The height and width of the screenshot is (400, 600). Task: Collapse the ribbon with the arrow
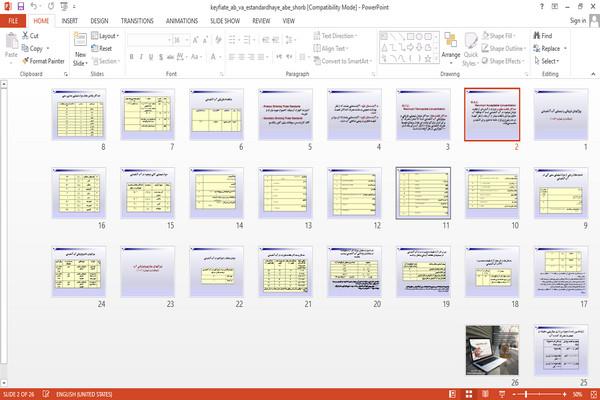pyautogui.click(x=593, y=74)
